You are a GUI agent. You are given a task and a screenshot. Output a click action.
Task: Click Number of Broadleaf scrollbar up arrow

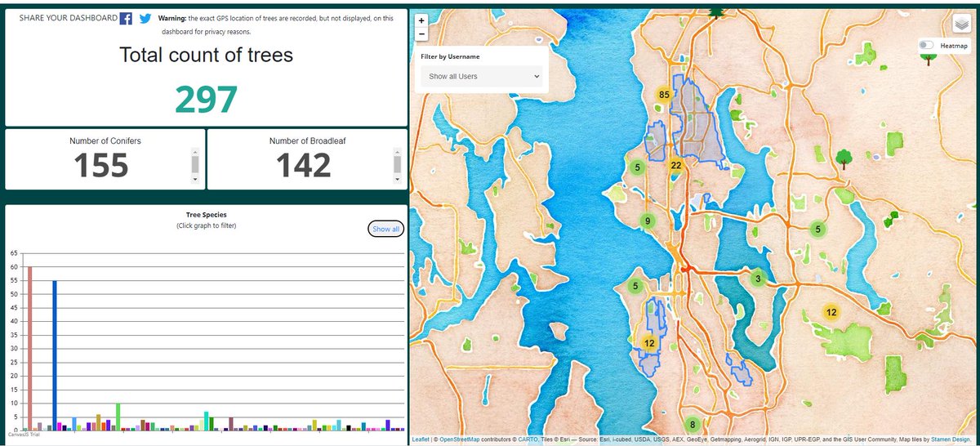(397, 152)
